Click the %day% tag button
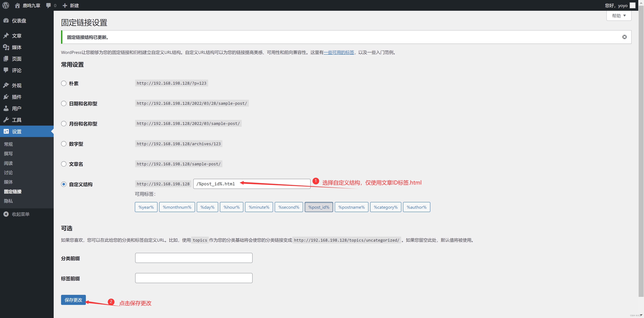644x318 pixels. (x=207, y=207)
